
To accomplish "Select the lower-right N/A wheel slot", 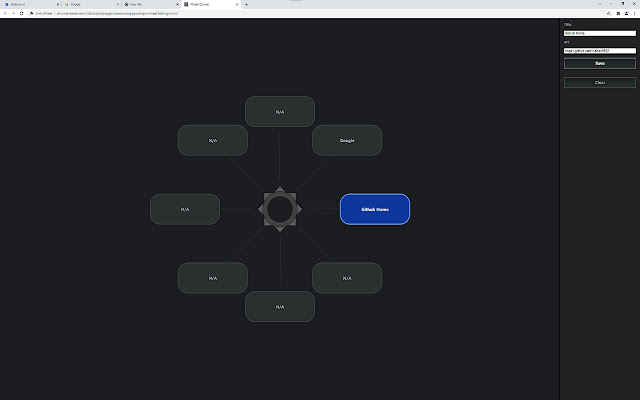I will (347, 278).
